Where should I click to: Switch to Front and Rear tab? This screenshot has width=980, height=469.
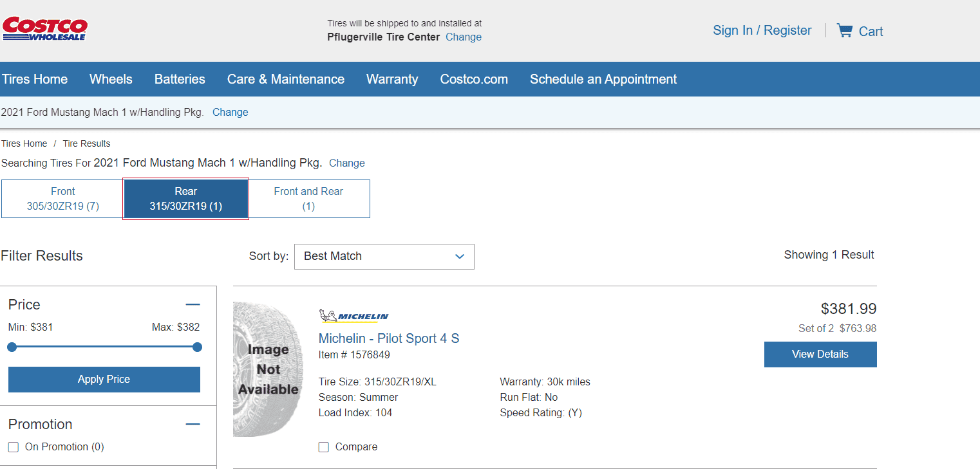308,199
